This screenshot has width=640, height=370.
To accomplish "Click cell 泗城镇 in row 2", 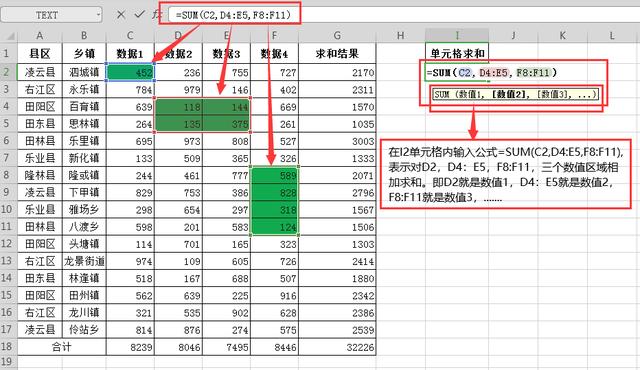I will [x=84, y=72].
